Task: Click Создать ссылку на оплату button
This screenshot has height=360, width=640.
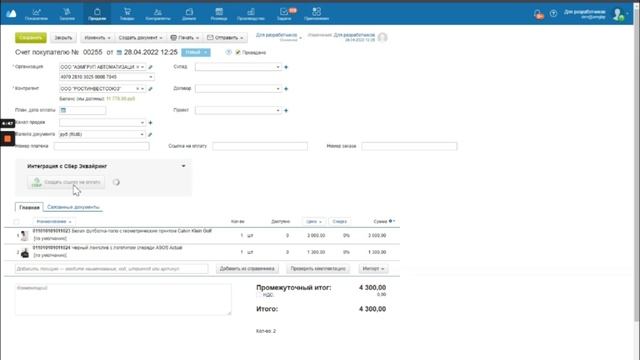Action: (x=66, y=182)
